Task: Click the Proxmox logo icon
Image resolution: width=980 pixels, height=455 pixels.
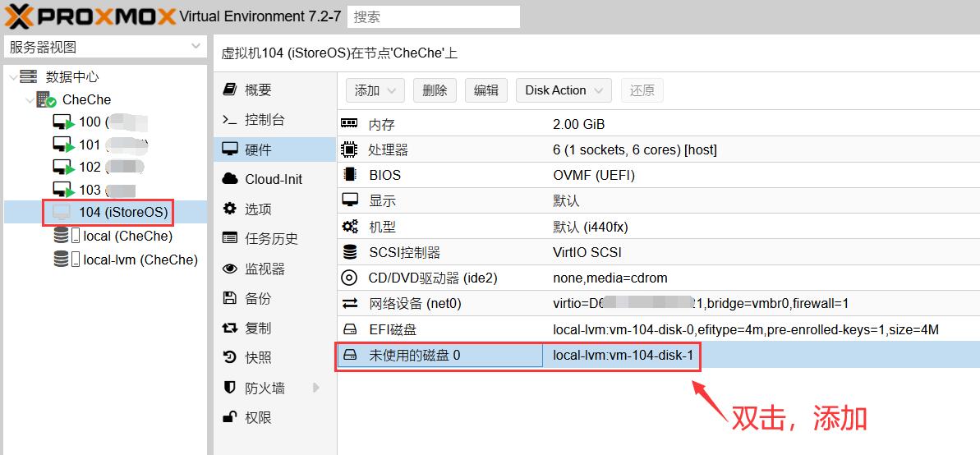Action: (18, 16)
